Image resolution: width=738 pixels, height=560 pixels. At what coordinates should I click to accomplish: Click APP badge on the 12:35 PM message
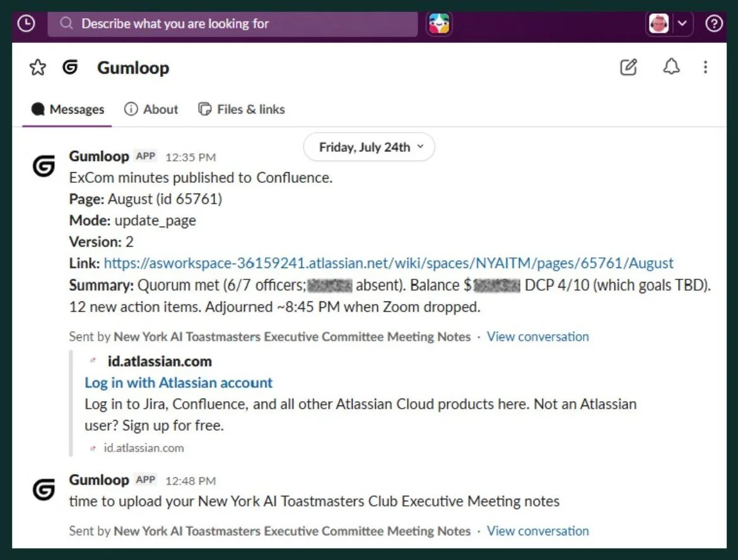pos(146,156)
